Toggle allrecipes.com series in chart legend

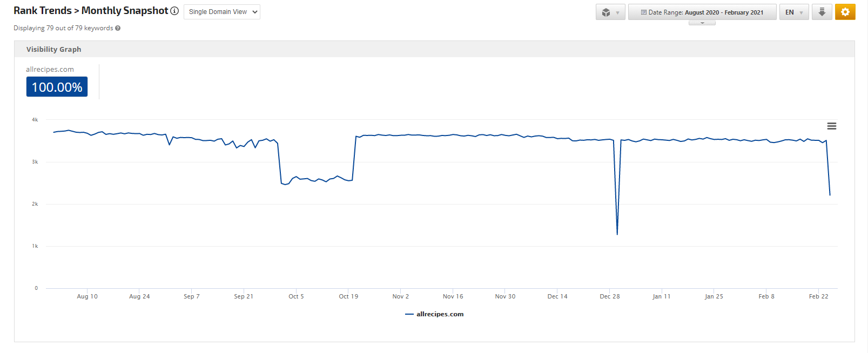[x=435, y=314]
